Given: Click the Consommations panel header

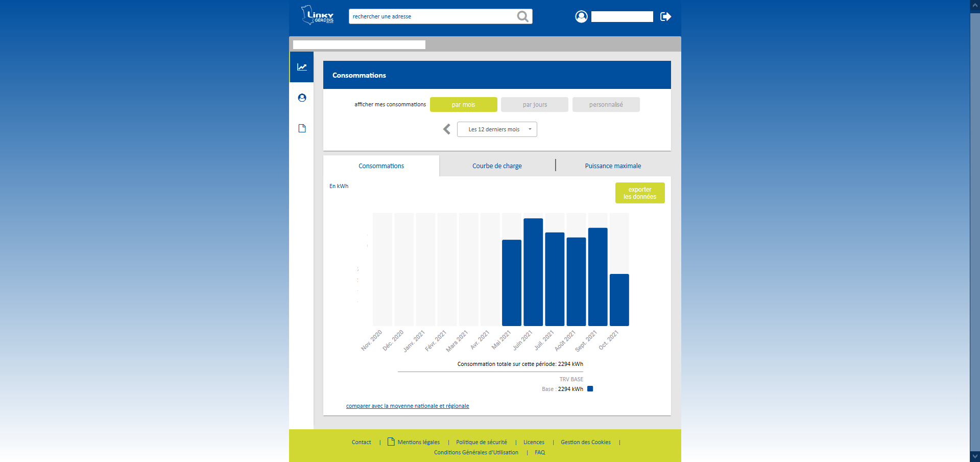Looking at the screenshot, I should tap(497, 75).
